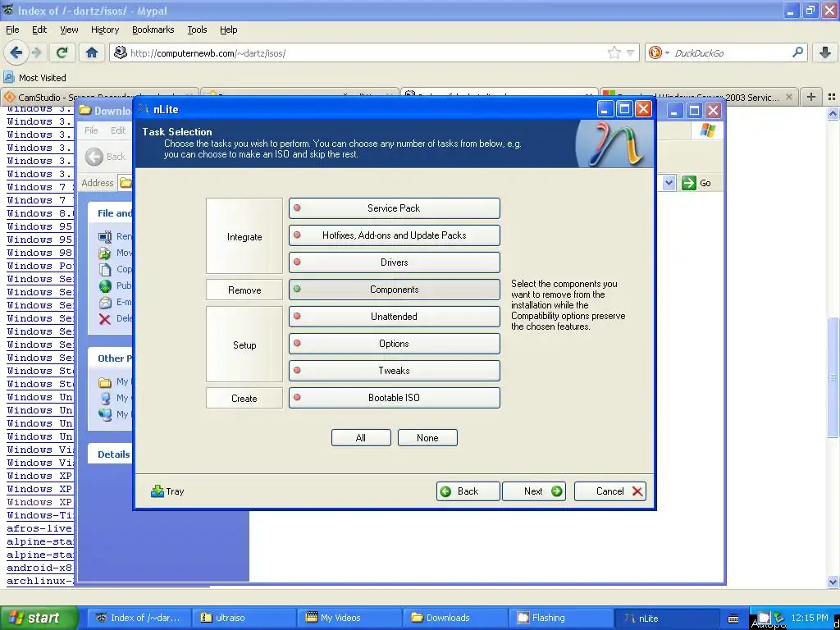Toggle the Service Pack task button
Viewport: 840px width, 630px height.
click(x=395, y=208)
